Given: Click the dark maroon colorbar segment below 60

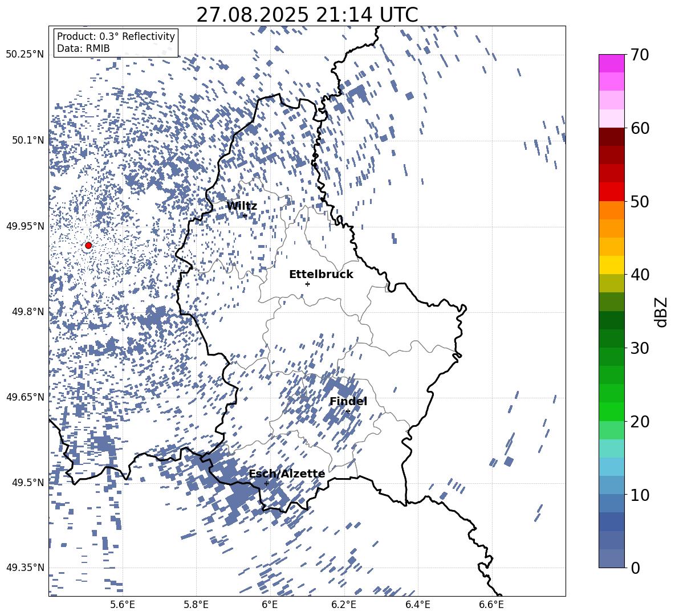Looking at the screenshot, I should click(612, 137).
